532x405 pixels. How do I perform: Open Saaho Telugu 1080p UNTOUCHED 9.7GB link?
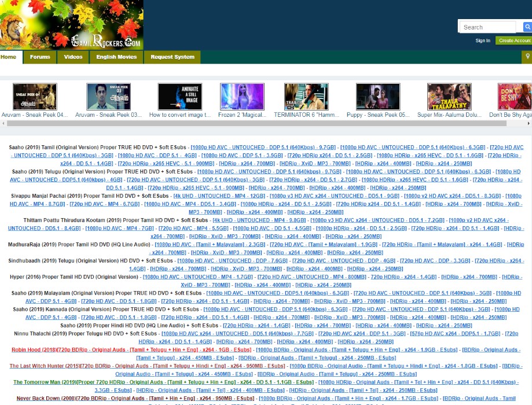click(269, 172)
